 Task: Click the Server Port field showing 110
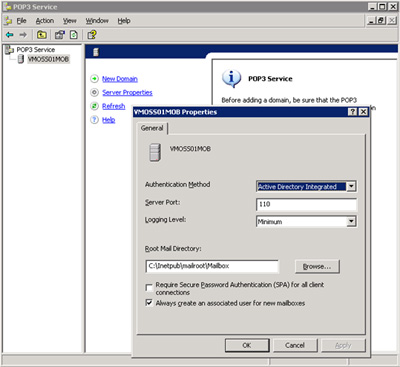(x=306, y=204)
